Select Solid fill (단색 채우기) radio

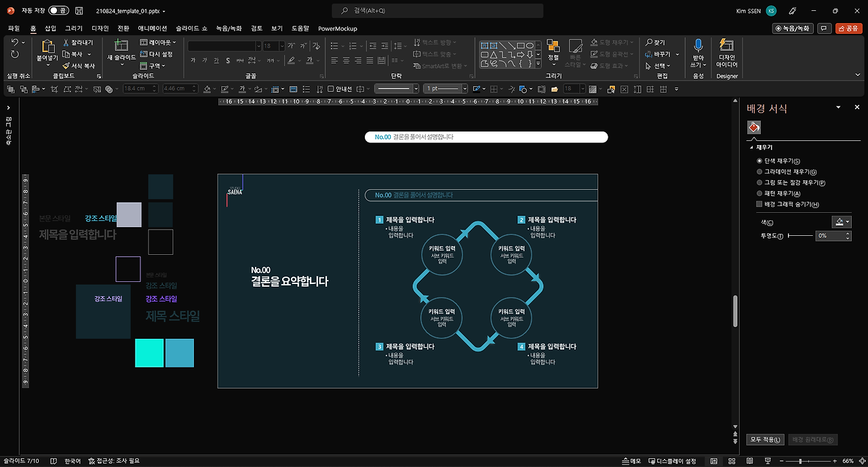click(759, 161)
